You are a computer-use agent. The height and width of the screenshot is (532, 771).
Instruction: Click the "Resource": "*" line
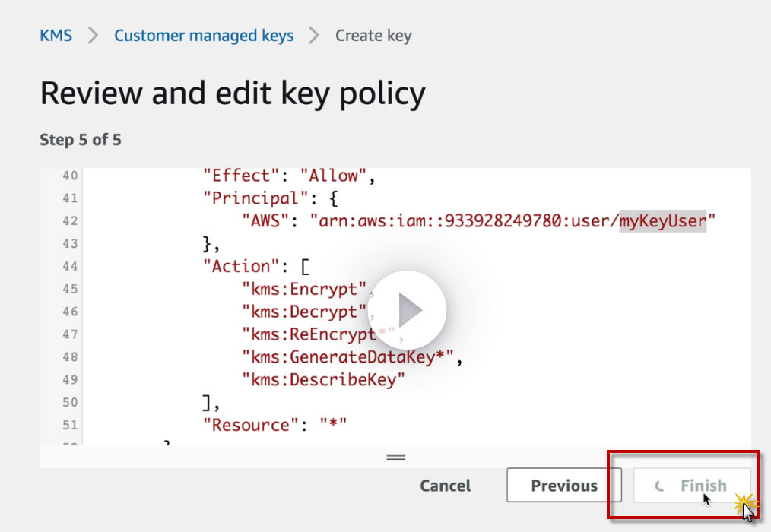coord(274,425)
